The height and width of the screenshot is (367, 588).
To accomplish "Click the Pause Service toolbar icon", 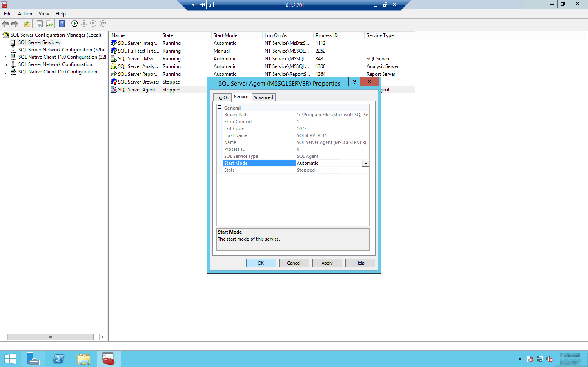I will (84, 23).
